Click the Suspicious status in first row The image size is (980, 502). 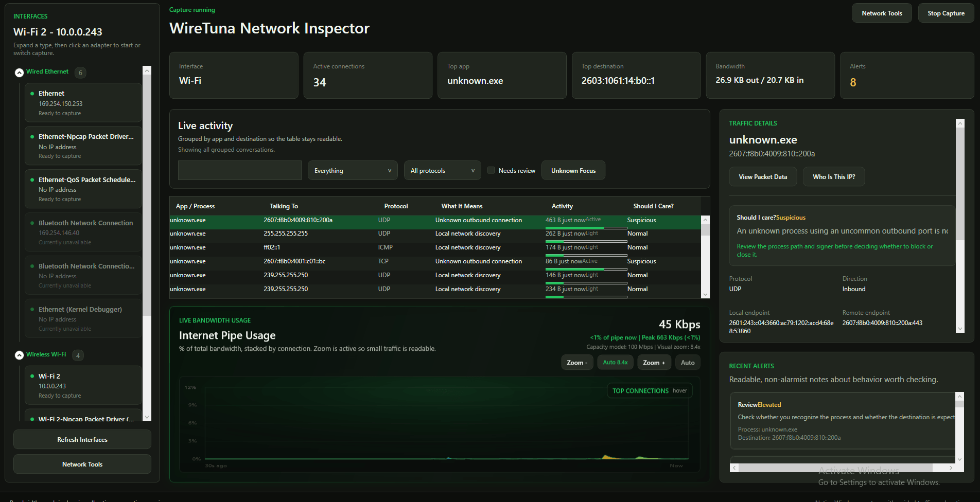pyautogui.click(x=641, y=220)
